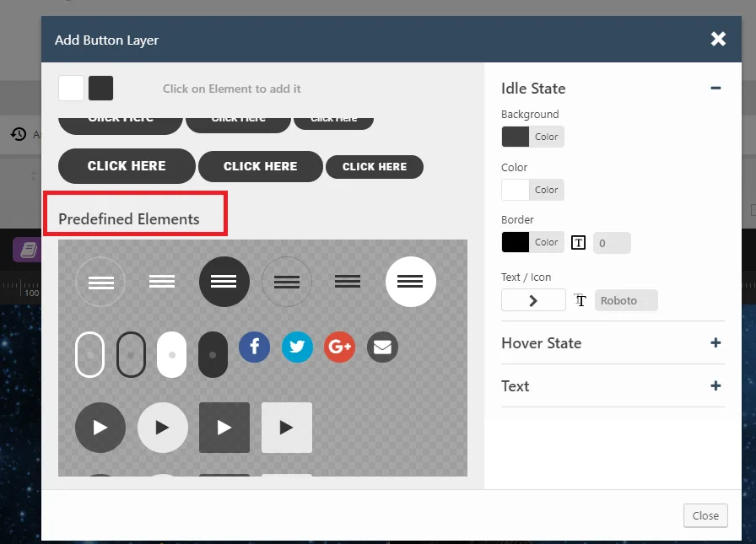
Task: Click the border T style icon
Action: [x=578, y=243]
